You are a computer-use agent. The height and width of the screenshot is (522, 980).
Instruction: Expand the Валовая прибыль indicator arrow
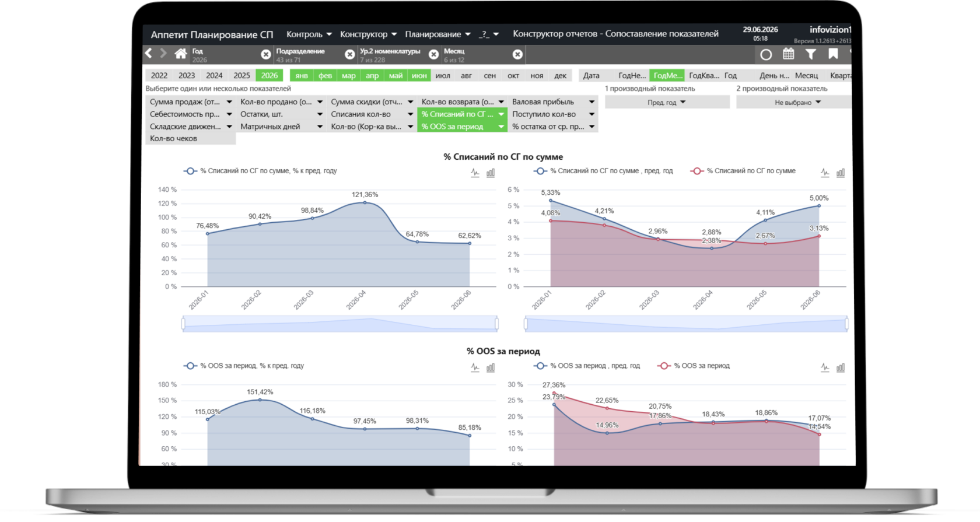pyautogui.click(x=591, y=102)
